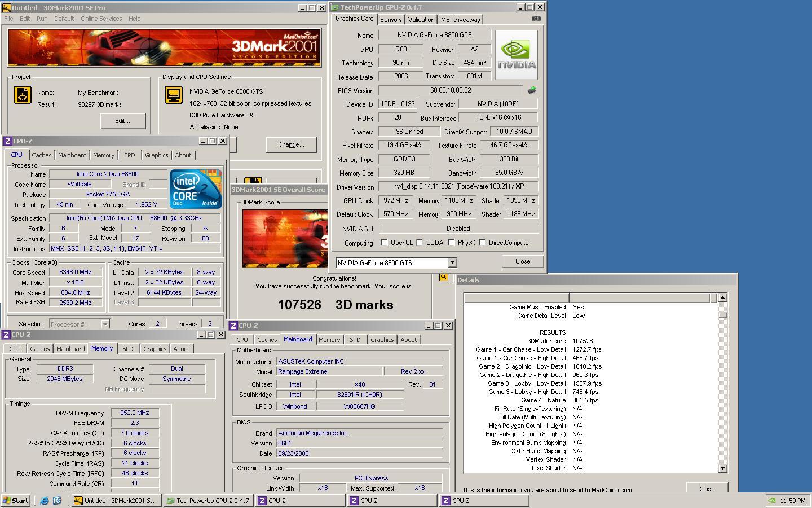Viewport: 812px width, 508px height.
Task: Switch to the Sensors tab in GPU-Z
Action: tap(391, 20)
